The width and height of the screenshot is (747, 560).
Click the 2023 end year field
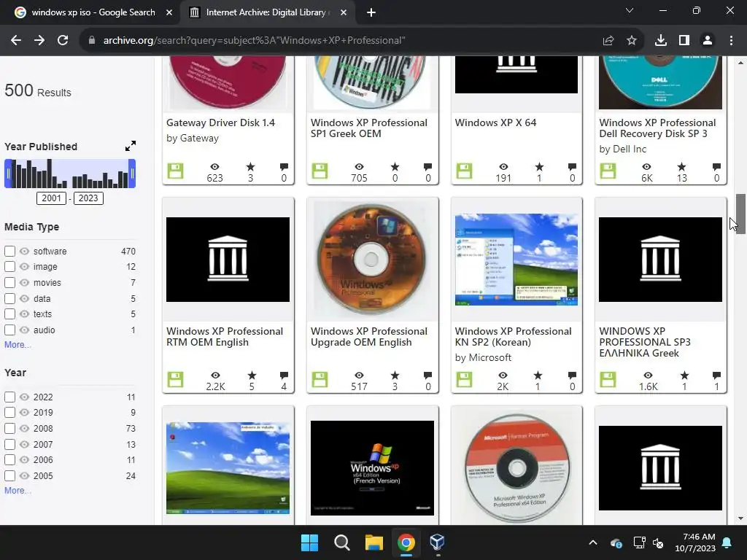click(x=88, y=198)
